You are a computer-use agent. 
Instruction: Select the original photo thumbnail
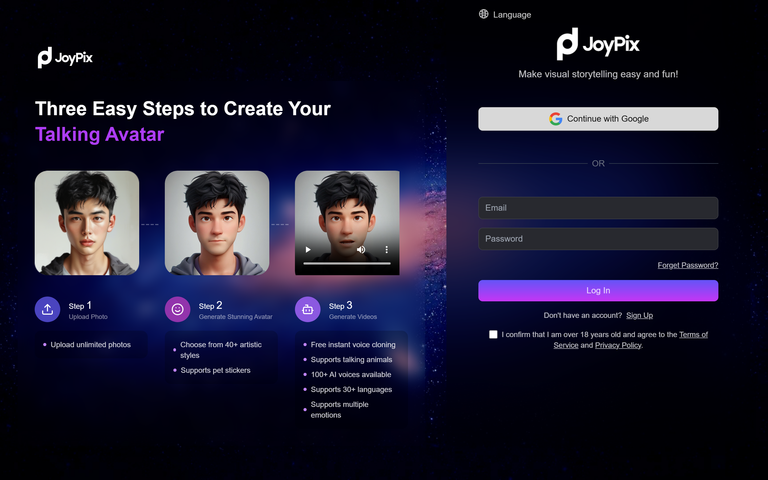pyautogui.click(x=87, y=223)
